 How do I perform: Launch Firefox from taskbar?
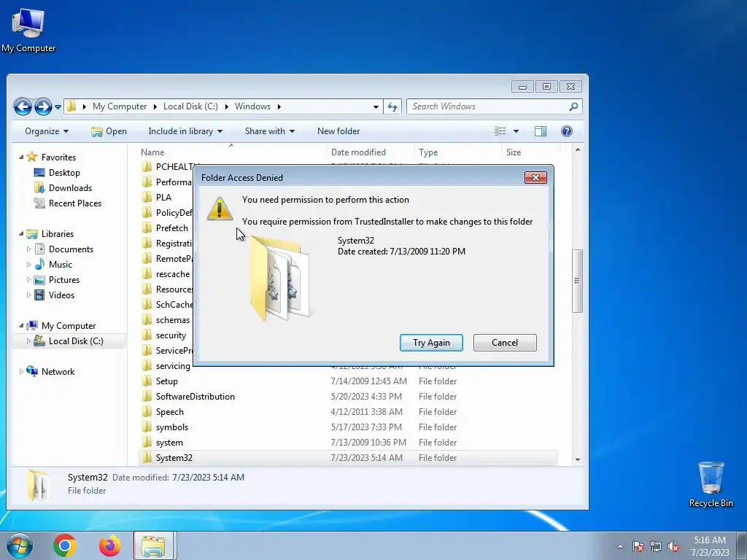(x=109, y=545)
